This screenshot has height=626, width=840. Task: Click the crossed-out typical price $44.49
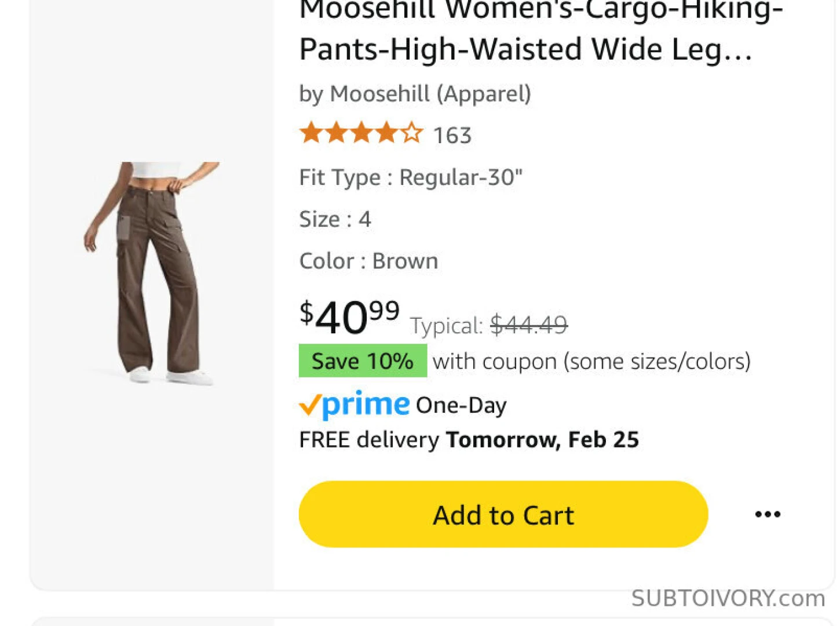[528, 325]
